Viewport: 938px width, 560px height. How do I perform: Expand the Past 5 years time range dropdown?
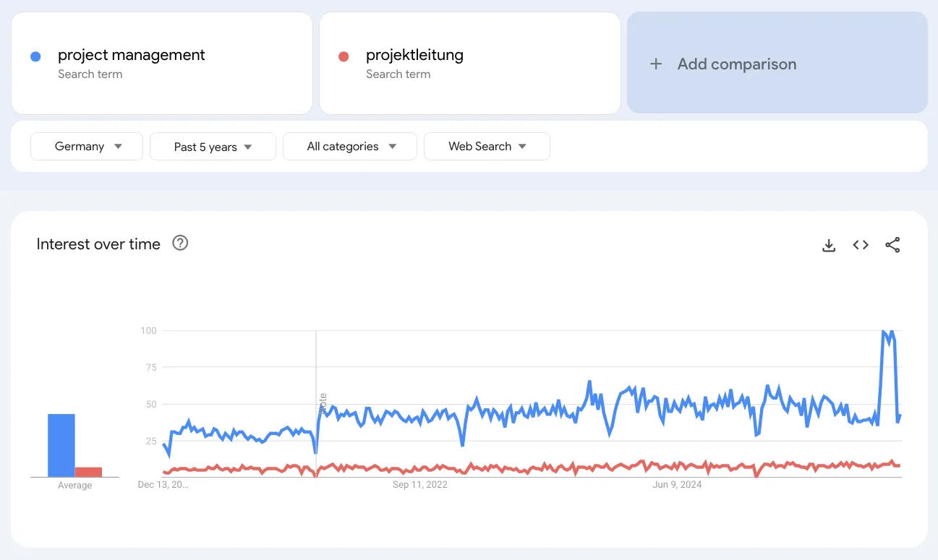click(x=213, y=146)
